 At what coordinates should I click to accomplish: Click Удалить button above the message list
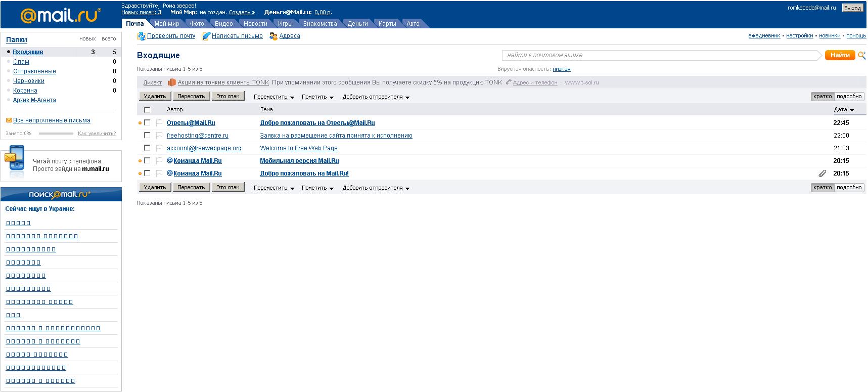155,96
